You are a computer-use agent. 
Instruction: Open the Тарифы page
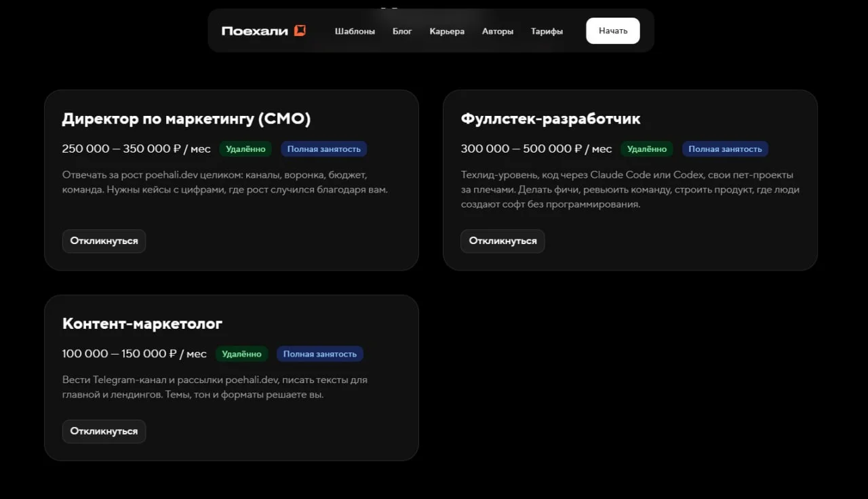tap(547, 31)
